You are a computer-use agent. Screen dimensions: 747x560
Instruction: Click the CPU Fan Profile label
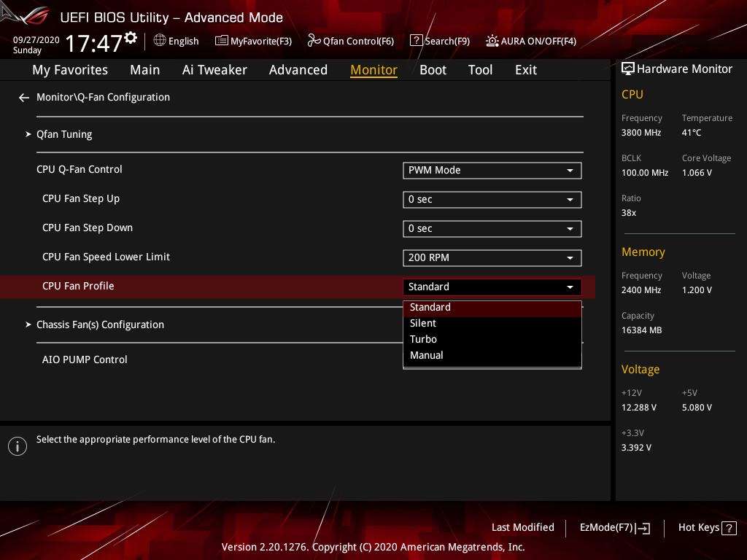coord(78,286)
